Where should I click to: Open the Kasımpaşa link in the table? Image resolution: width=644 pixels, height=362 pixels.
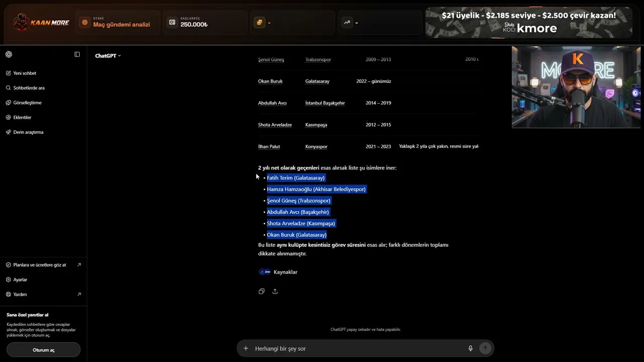pos(316,125)
